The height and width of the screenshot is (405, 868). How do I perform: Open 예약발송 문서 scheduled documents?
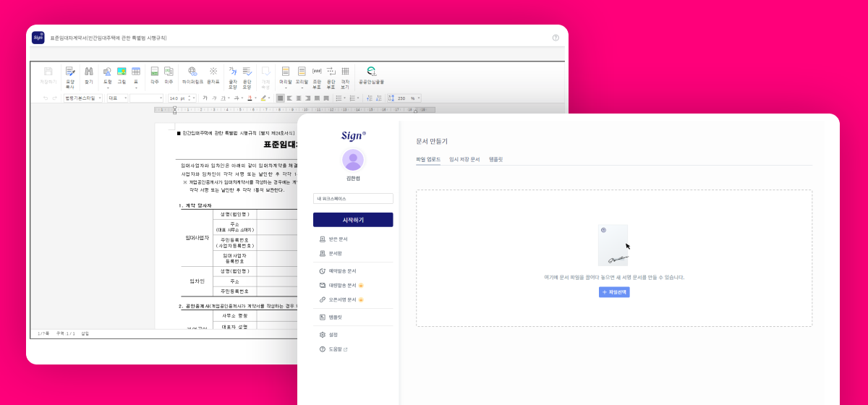(x=338, y=270)
